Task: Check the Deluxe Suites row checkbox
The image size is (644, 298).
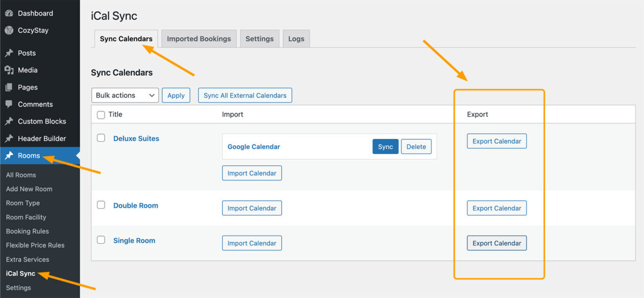Action: 101,138
